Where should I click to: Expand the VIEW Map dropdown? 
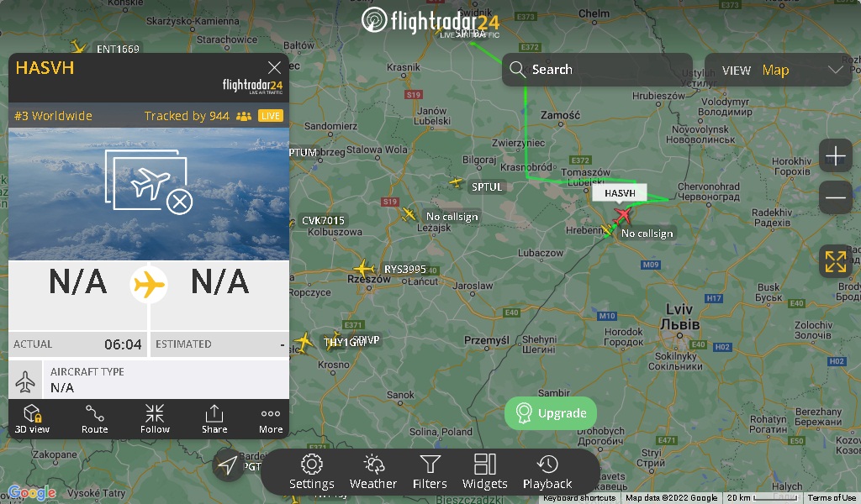(778, 70)
